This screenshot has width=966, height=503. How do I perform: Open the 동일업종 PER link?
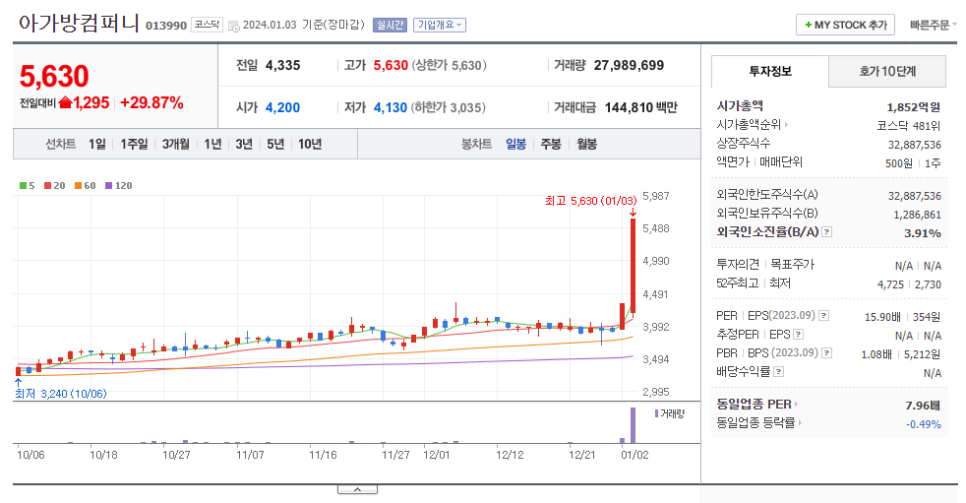757,404
